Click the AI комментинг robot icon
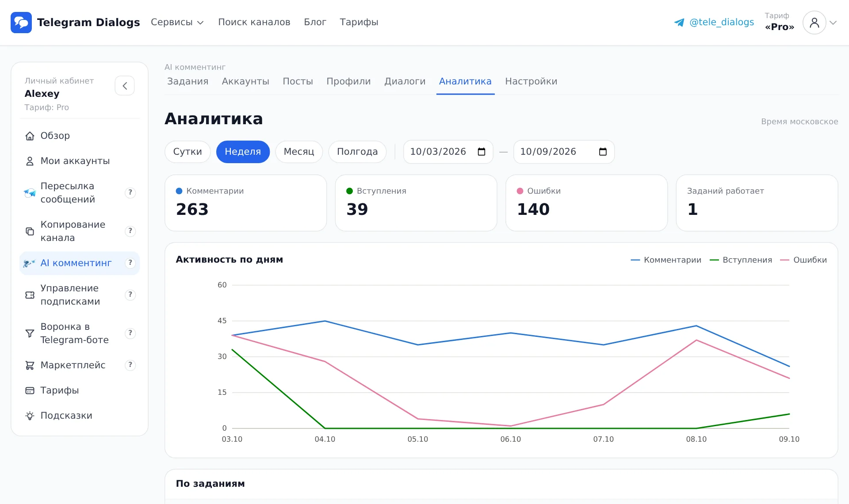 (x=29, y=263)
